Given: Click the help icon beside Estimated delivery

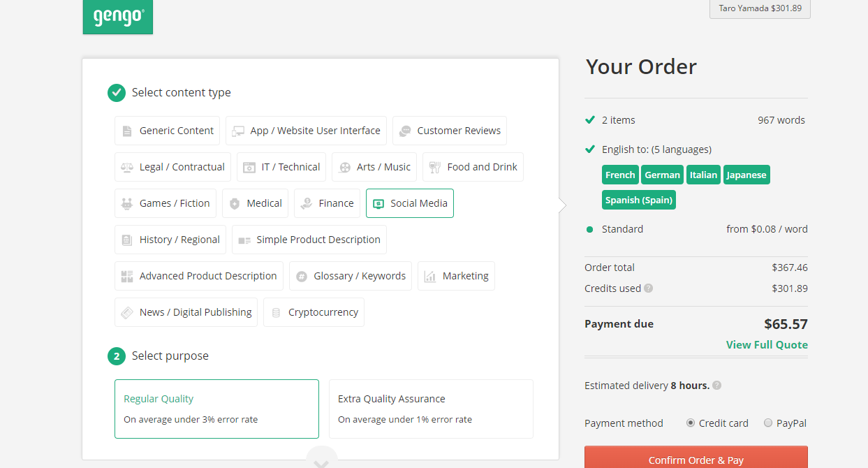Looking at the screenshot, I should point(717,386).
